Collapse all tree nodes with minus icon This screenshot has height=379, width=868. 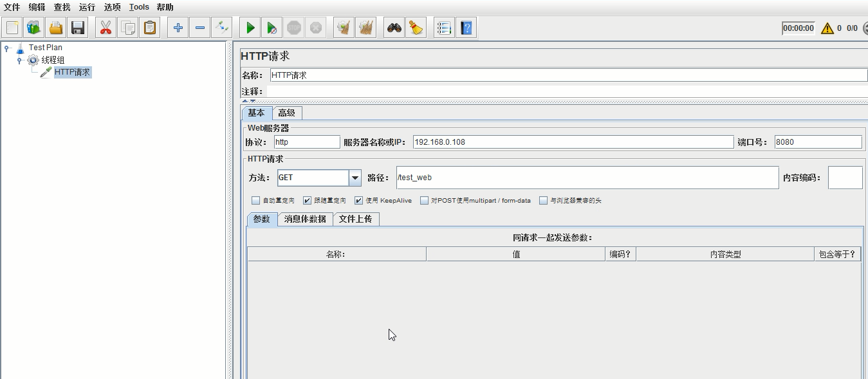pyautogui.click(x=200, y=28)
